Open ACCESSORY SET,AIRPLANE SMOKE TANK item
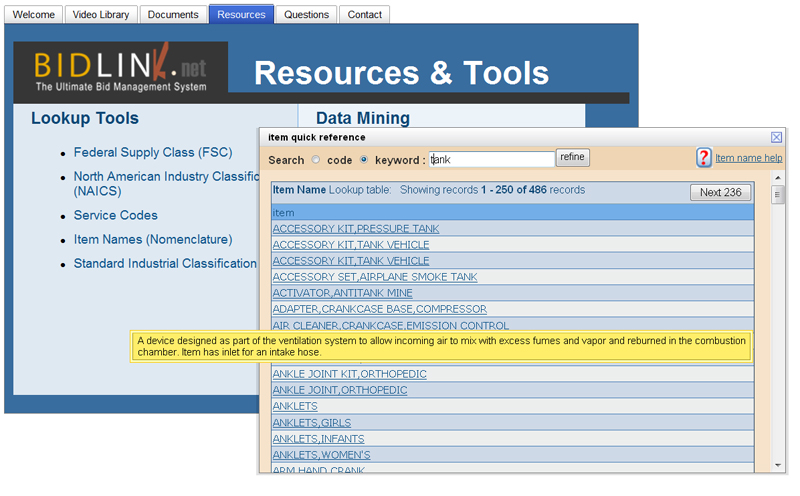 (x=375, y=277)
